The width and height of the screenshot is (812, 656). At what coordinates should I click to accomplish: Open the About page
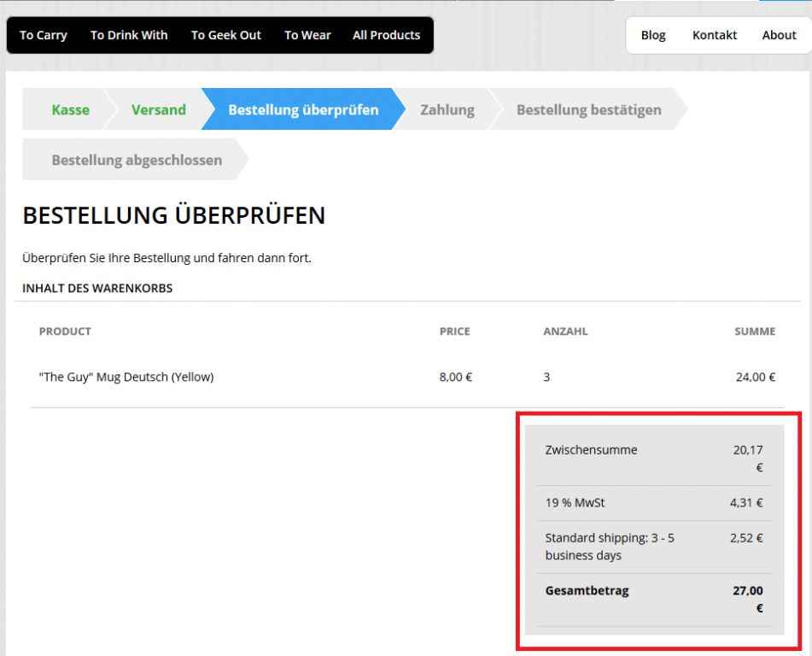(779, 35)
